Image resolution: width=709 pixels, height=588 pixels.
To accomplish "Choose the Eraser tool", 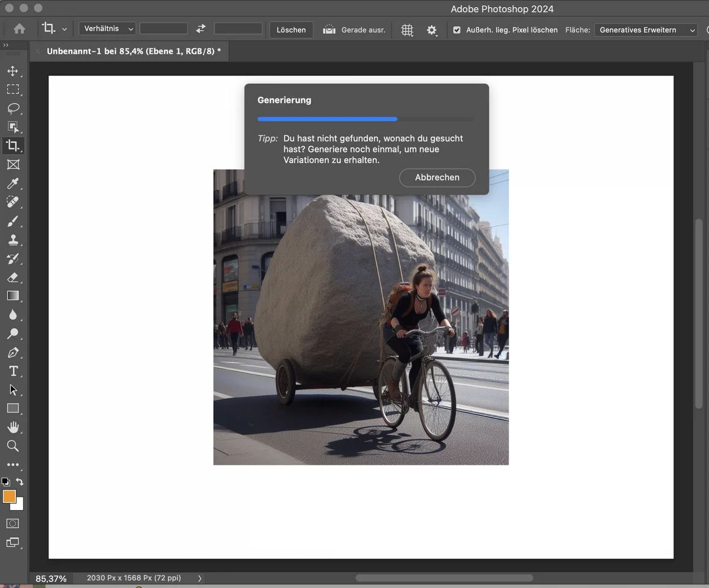I will pos(13,277).
